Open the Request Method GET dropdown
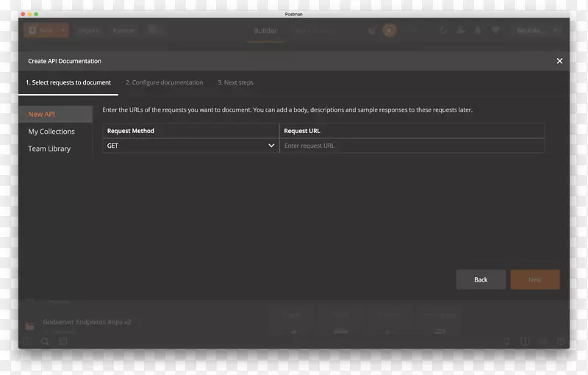 (191, 146)
